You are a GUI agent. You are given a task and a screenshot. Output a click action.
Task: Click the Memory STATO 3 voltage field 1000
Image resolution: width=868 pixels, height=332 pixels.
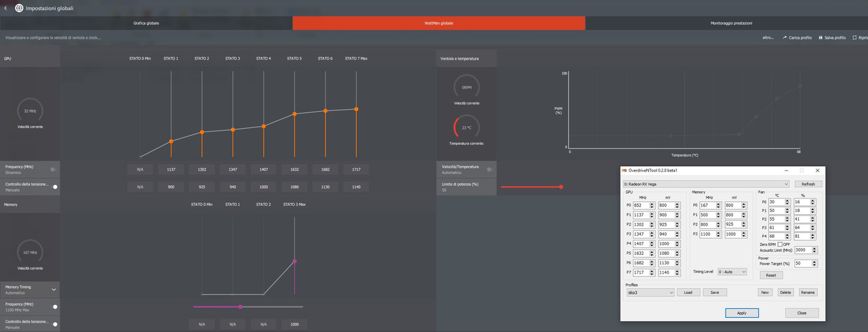click(294, 325)
